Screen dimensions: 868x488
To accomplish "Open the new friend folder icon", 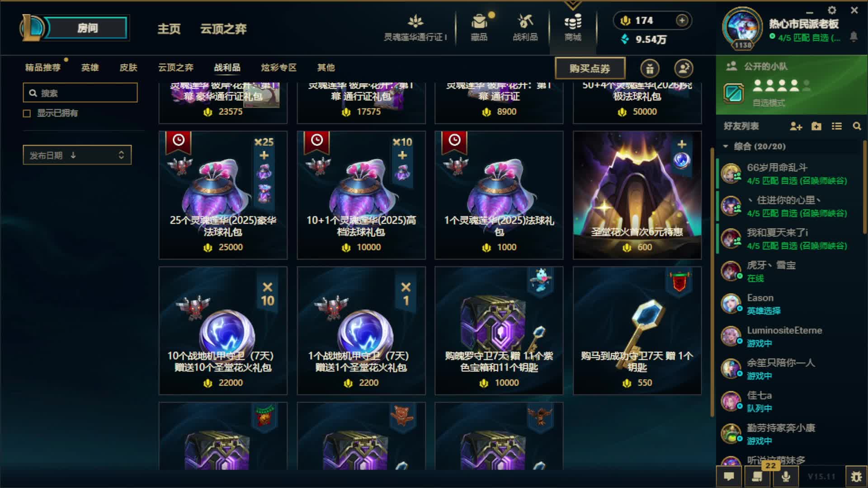I will coord(816,127).
